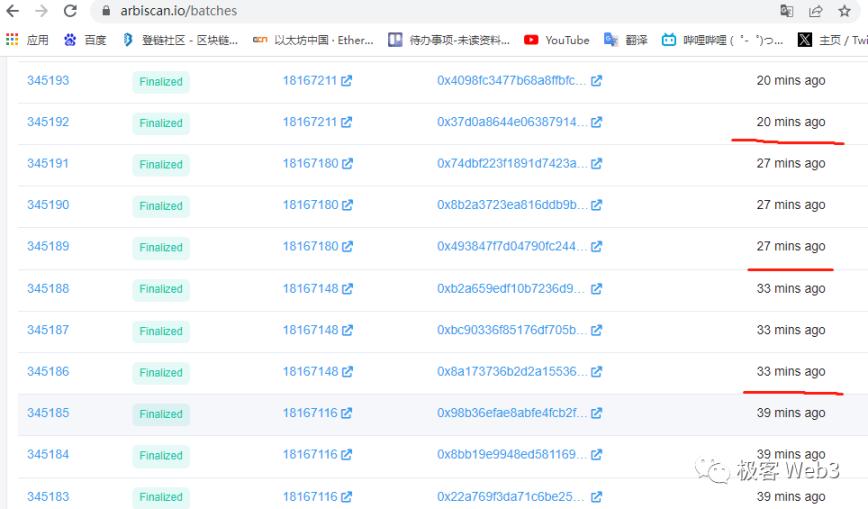Open the share page icon
868x509 pixels.
coord(816,11)
